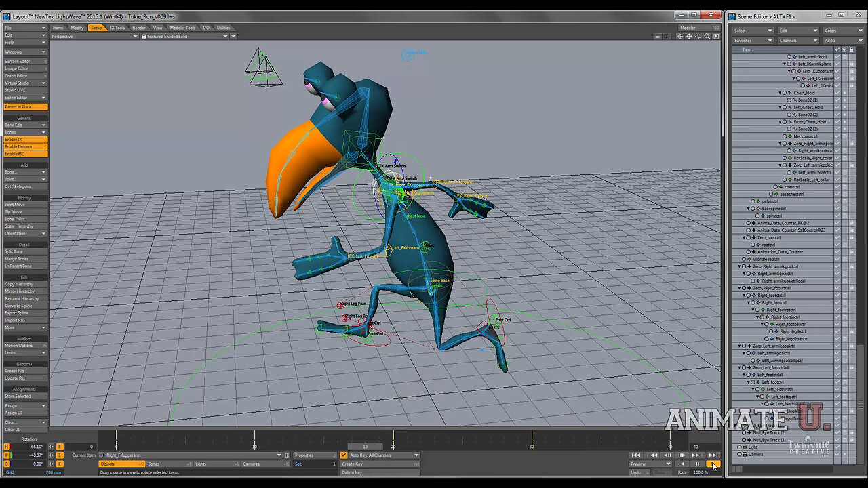Open the Modeler Tools tab
The image size is (868, 488).
tap(182, 28)
